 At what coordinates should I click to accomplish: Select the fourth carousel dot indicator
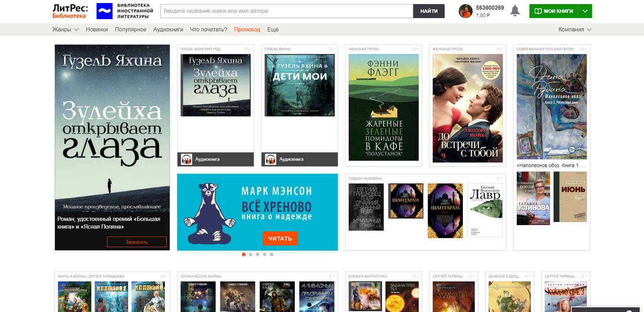click(x=265, y=254)
